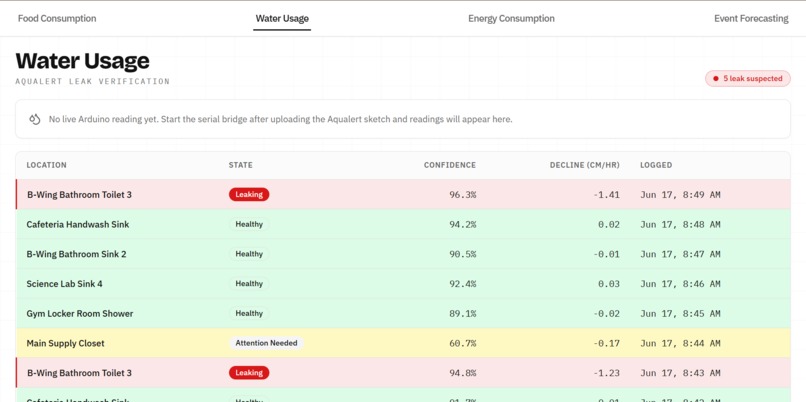The width and height of the screenshot is (806, 402).
Task: Click the Healthy badge for Science Lab Sink 4
Action: click(249, 284)
